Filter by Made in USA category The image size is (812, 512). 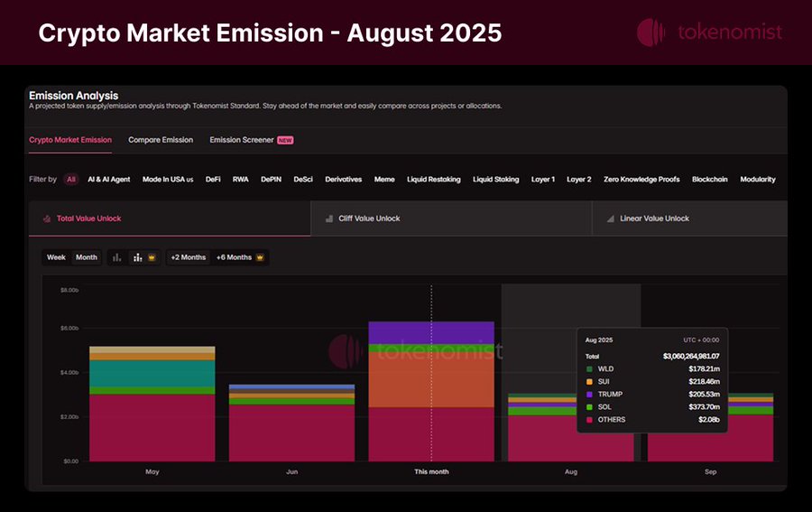click(x=168, y=180)
